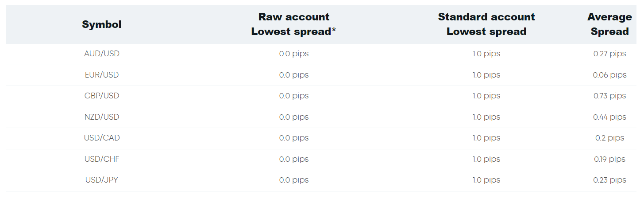
Task: Click the 0.23 pips average spread value
Action: 610,180
